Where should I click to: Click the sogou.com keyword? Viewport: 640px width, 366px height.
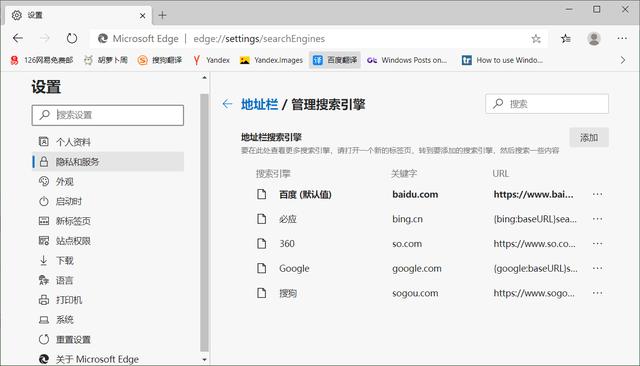(415, 293)
